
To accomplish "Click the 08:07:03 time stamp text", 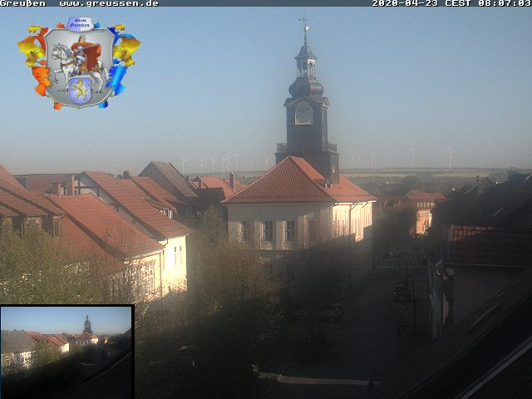I will tap(505, 3).
